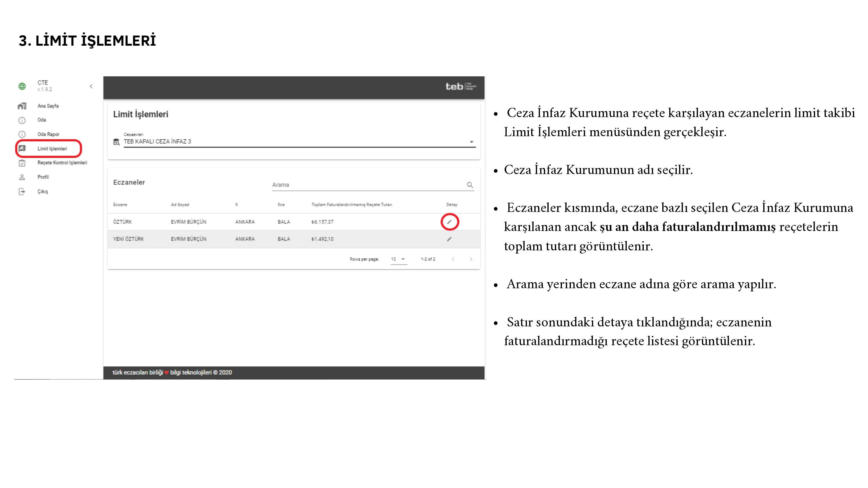Click the 1-2 of 2 pagination text
This screenshot has width=868, height=488.
[x=428, y=259]
